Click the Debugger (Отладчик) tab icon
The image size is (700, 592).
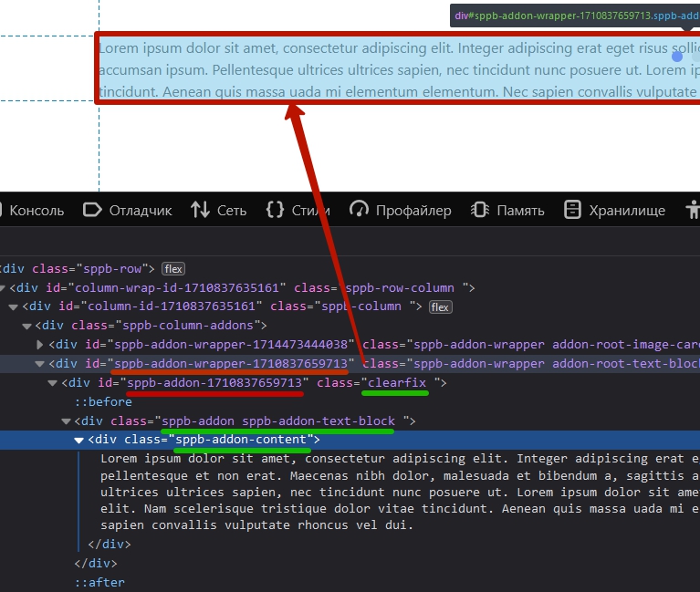(91, 210)
